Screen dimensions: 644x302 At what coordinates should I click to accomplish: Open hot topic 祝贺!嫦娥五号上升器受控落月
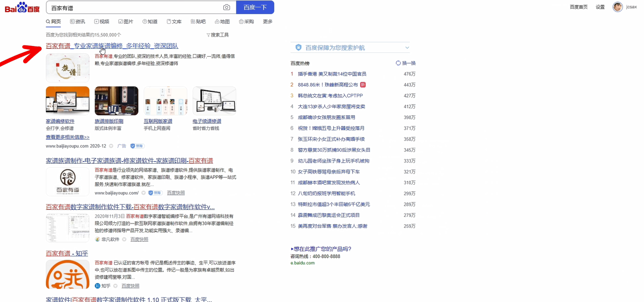tap(331, 128)
